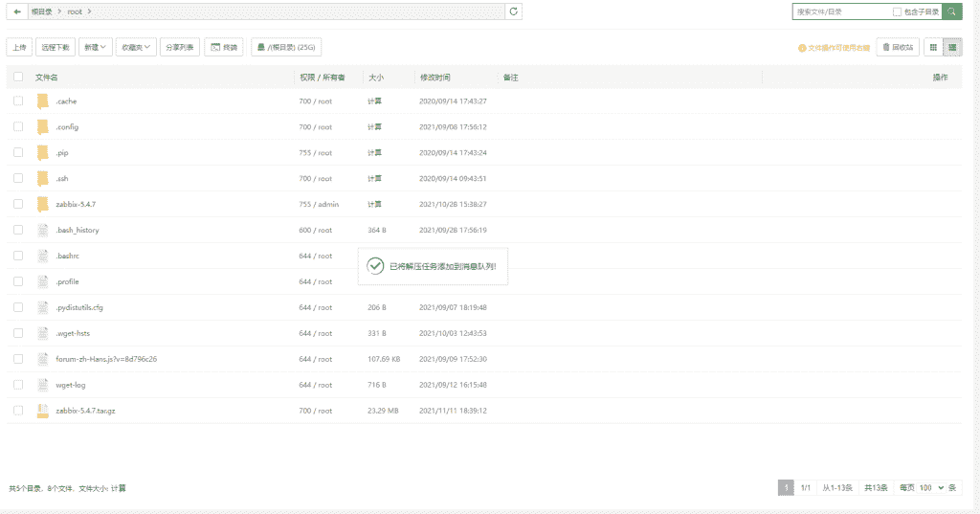Click the 远程下载 remote download button
This screenshot has width=980, height=514.
coord(56,48)
